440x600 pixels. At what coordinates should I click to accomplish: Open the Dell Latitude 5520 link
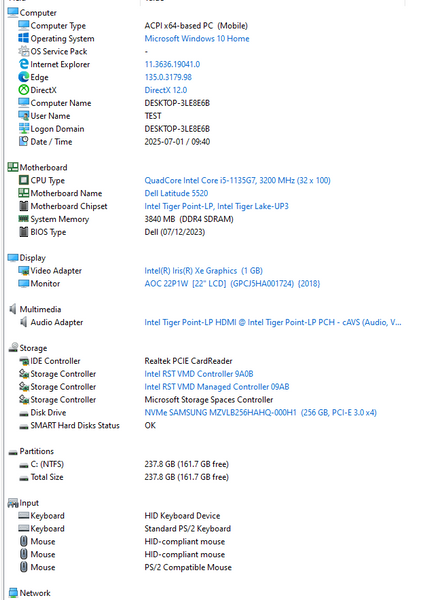(x=176, y=193)
